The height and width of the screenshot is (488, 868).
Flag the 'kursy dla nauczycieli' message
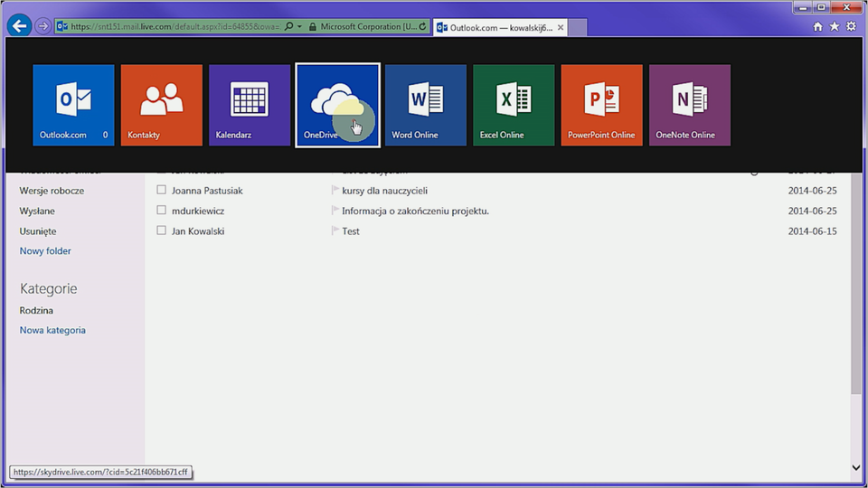tap(335, 190)
